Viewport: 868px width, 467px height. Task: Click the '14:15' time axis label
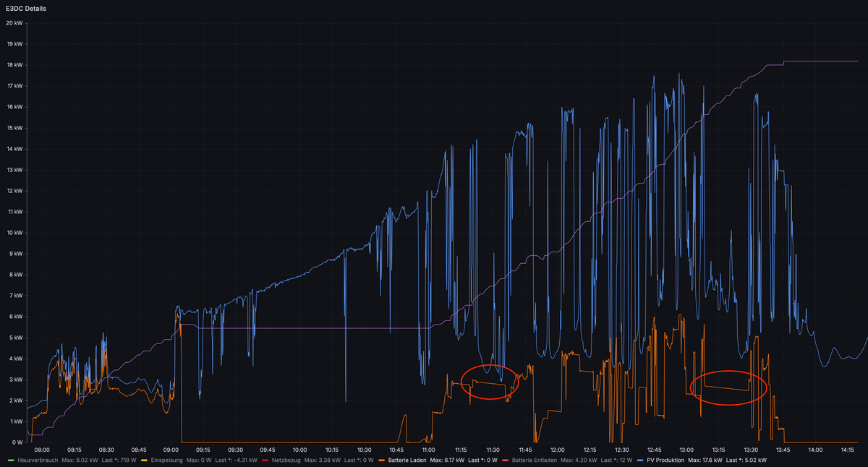coord(849,450)
